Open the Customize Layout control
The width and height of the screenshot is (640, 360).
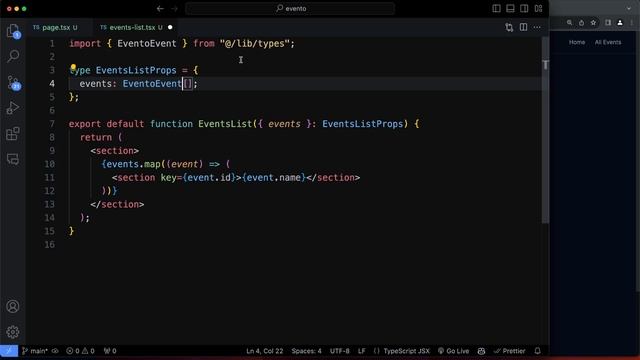click(538, 9)
